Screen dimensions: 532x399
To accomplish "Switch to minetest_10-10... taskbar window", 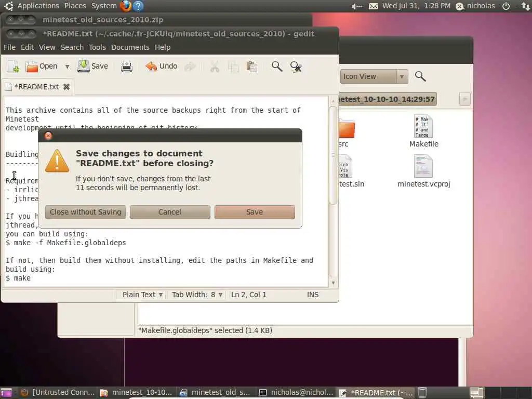I will [137, 393].
